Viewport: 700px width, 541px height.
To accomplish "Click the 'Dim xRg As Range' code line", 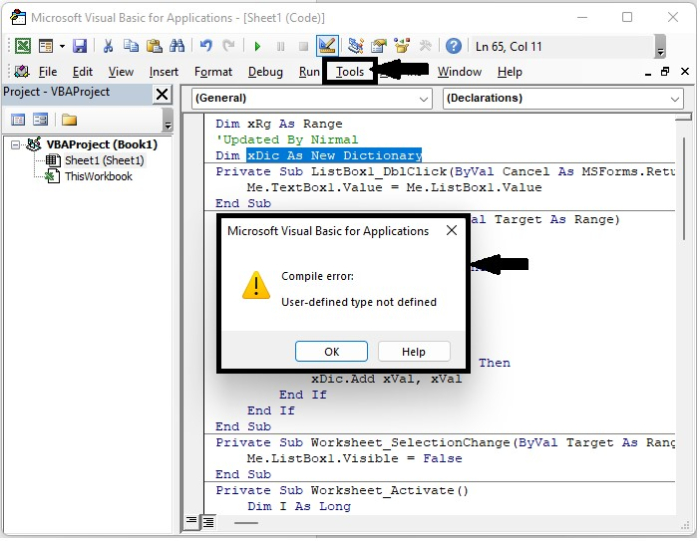I will click(279, 124).
